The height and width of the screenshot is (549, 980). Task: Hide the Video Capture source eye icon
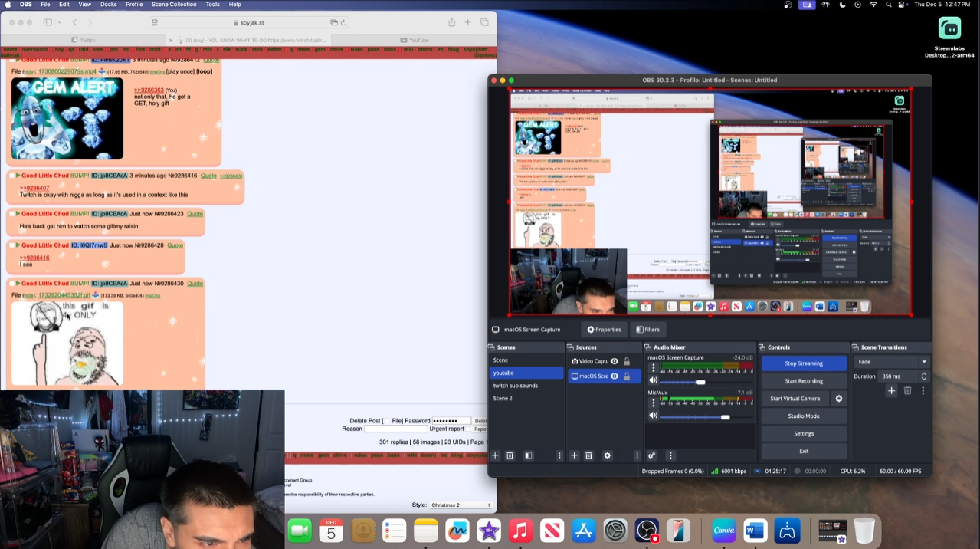[x=615, y=361]
